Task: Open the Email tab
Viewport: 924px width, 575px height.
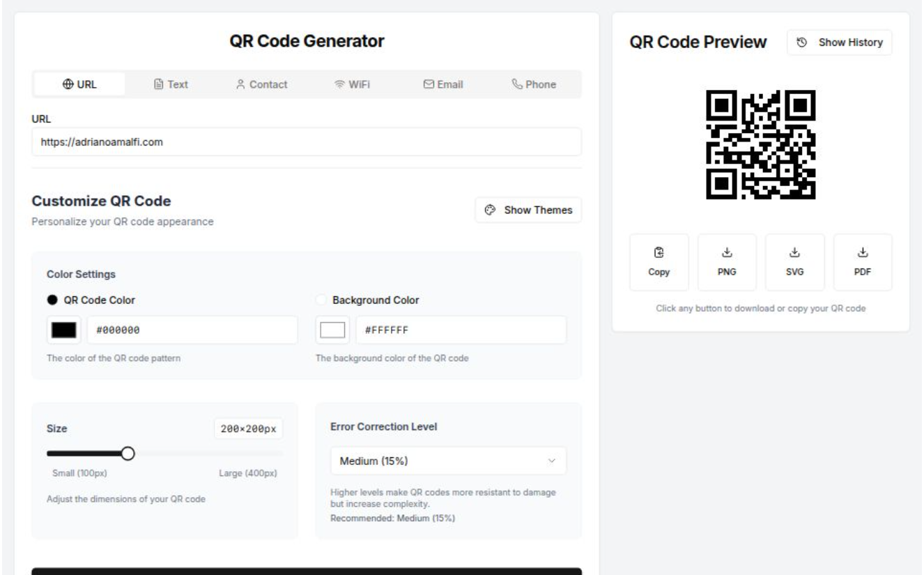Action: point(443,84)
